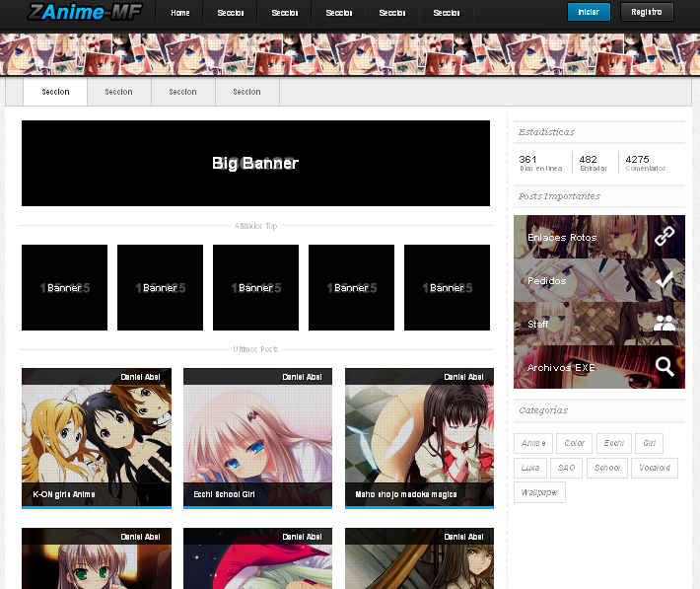Click the checkmark icon on Pedidos

665,280
